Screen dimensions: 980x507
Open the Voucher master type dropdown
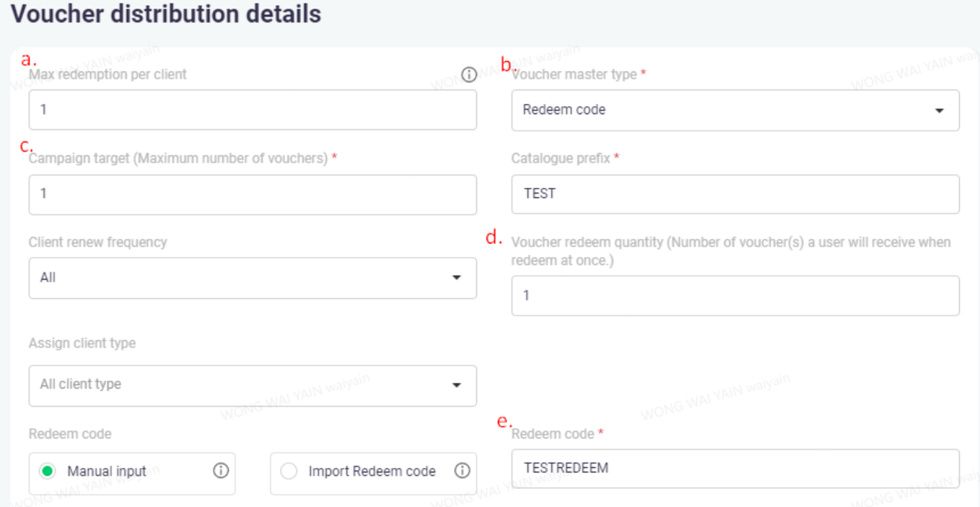(x=735, y=110)
